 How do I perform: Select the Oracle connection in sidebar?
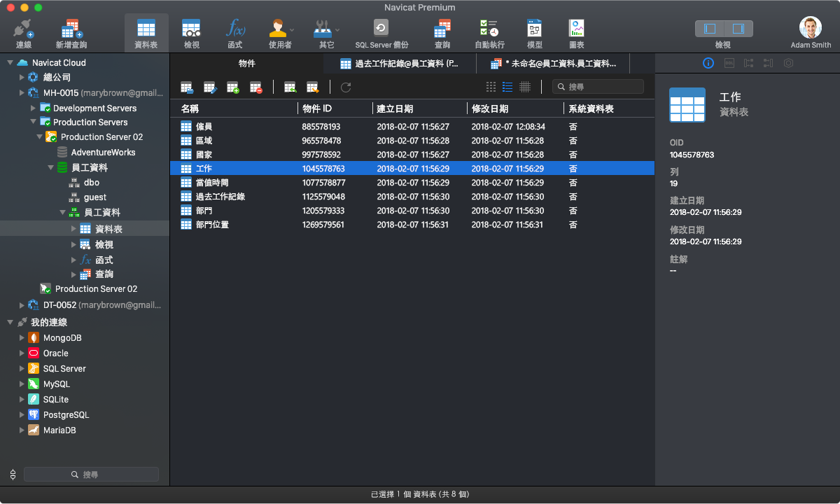85,353
